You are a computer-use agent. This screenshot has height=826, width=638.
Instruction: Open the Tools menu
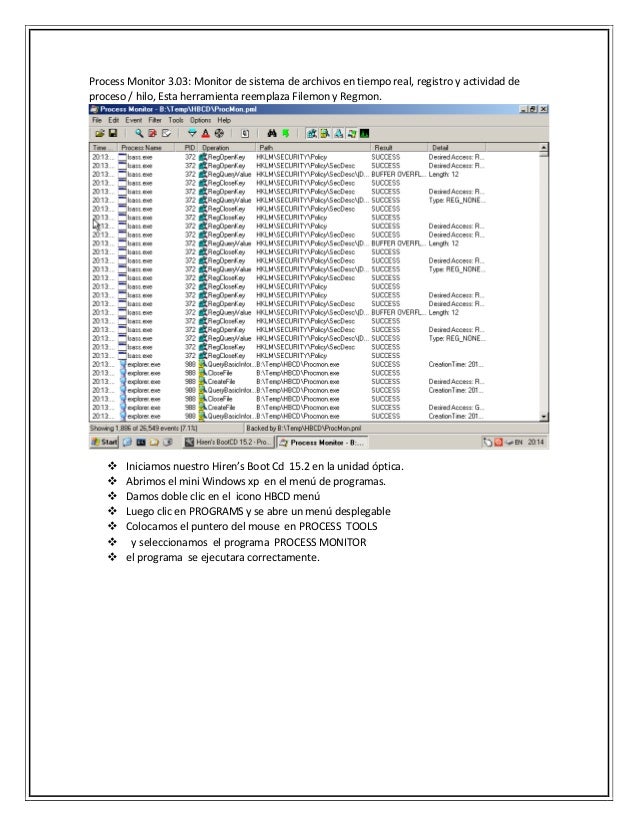point(176,120)
